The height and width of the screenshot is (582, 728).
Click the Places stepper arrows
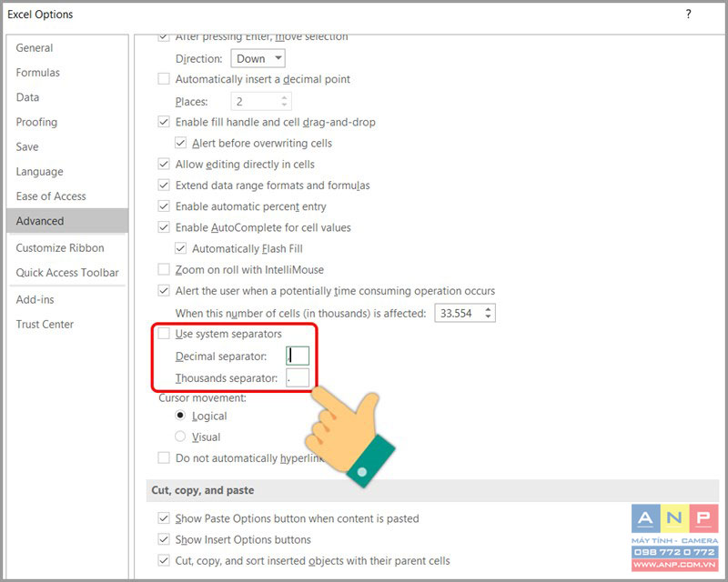(284, 101)
